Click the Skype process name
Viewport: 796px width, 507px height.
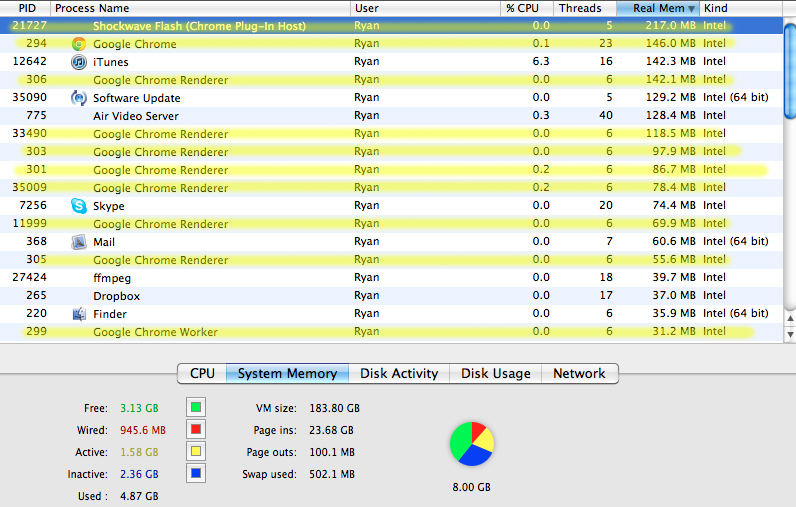109,206
